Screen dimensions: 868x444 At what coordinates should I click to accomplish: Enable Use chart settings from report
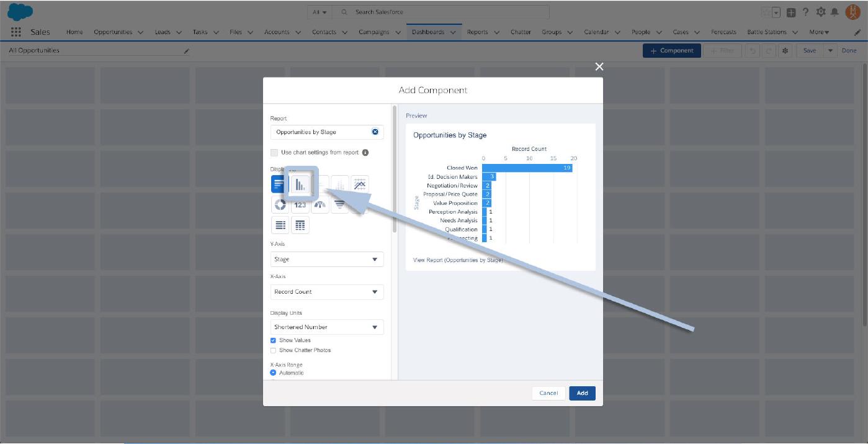click(x=274, y=153)
